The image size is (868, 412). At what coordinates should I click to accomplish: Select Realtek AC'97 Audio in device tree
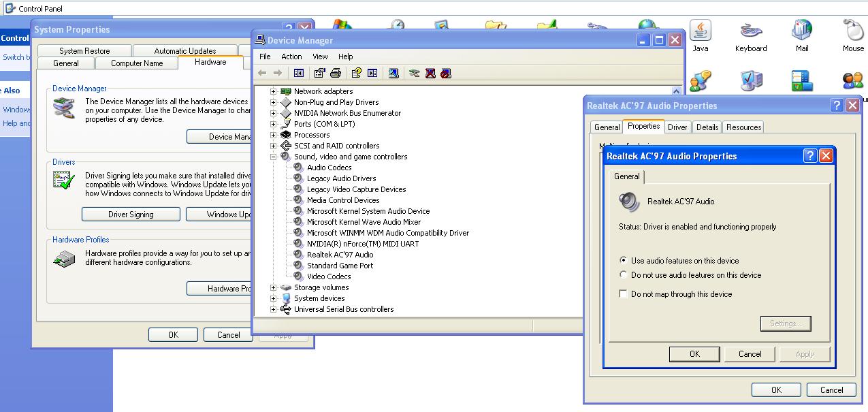coord(340,255)
